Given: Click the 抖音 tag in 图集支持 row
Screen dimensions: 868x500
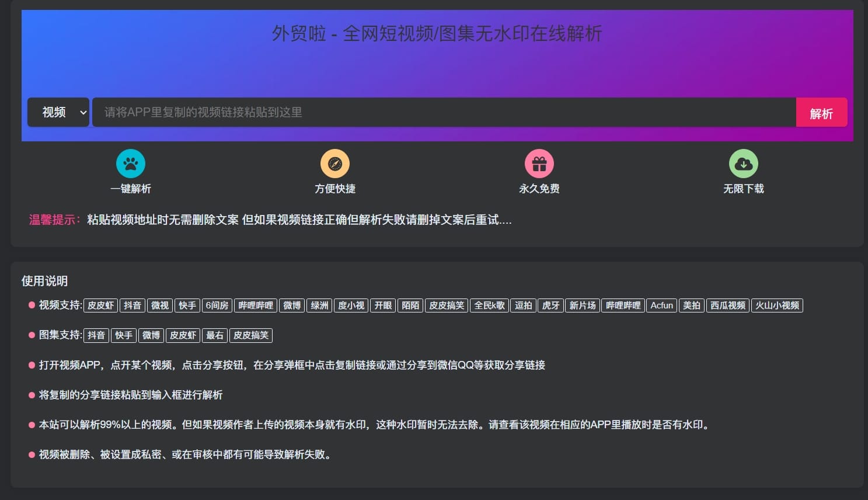Looking at the screenshot, I should pyautogui.click(x=96, y=335).
